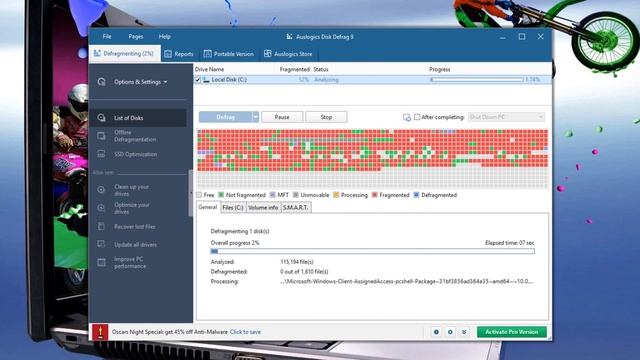The image size is (640, 360).
Task: Click the Free legend color swatch
Action: 199,195
